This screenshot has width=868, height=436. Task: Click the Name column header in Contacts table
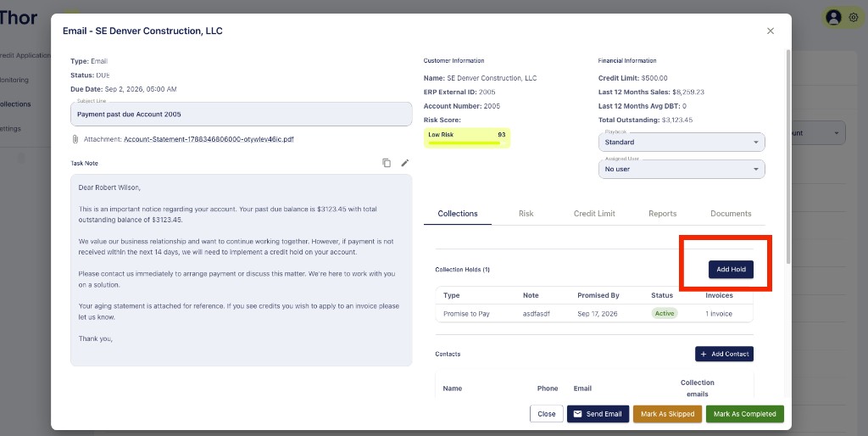[x=453, y=388]
